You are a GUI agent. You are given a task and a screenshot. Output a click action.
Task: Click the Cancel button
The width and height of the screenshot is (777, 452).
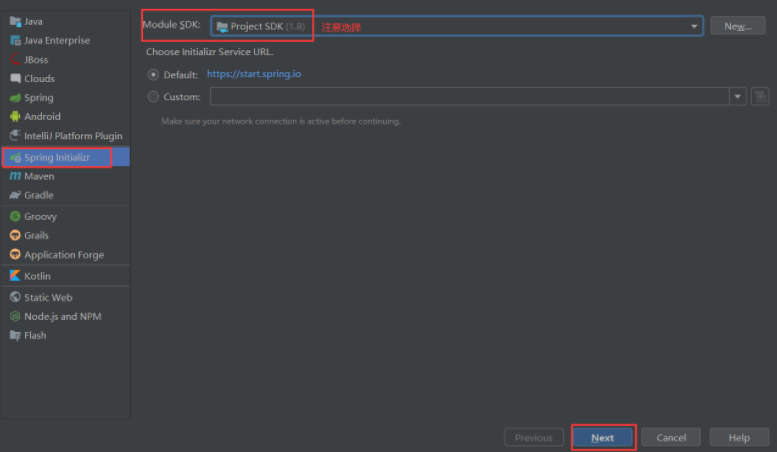click(x=671, y=438)
